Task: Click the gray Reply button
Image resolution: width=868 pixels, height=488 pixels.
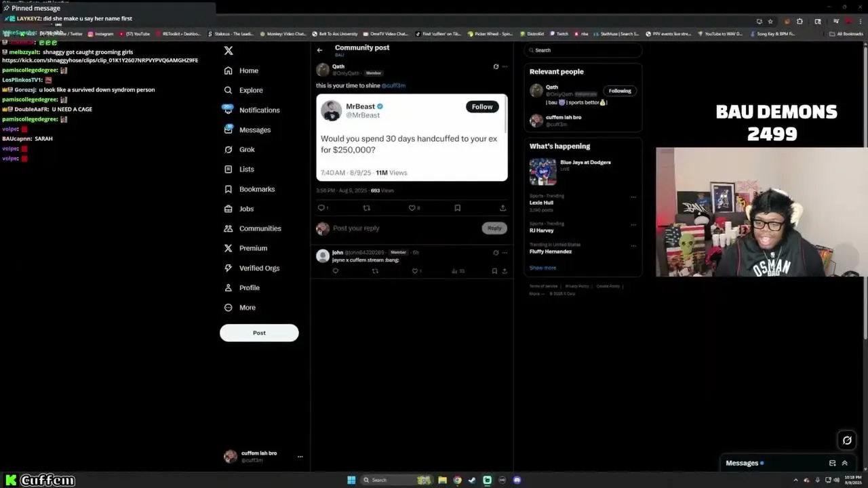Action: [494, 228]
